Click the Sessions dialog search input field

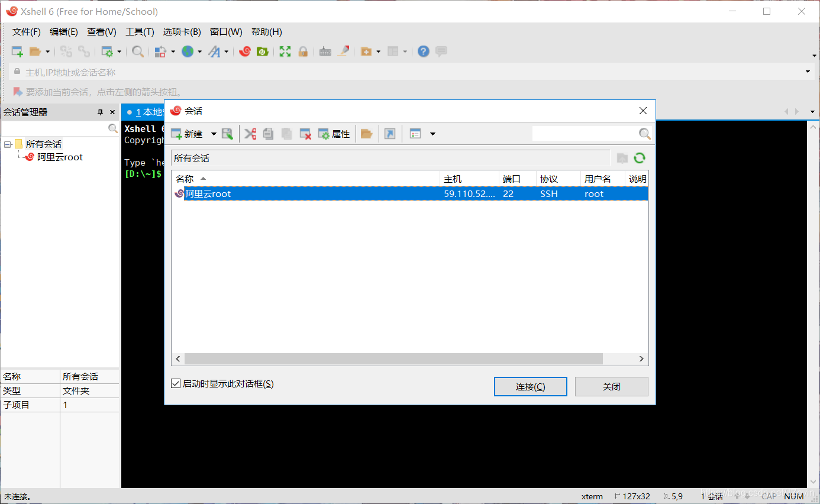(x=585, y=134)
